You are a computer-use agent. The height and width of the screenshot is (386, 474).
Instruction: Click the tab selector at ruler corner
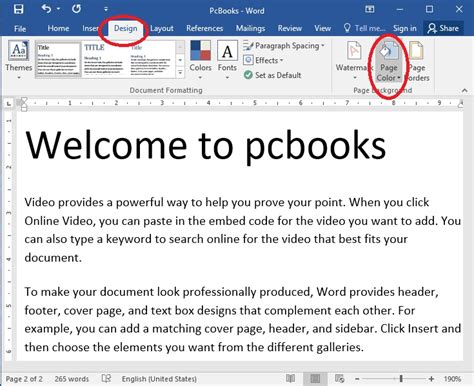(9, 104)
